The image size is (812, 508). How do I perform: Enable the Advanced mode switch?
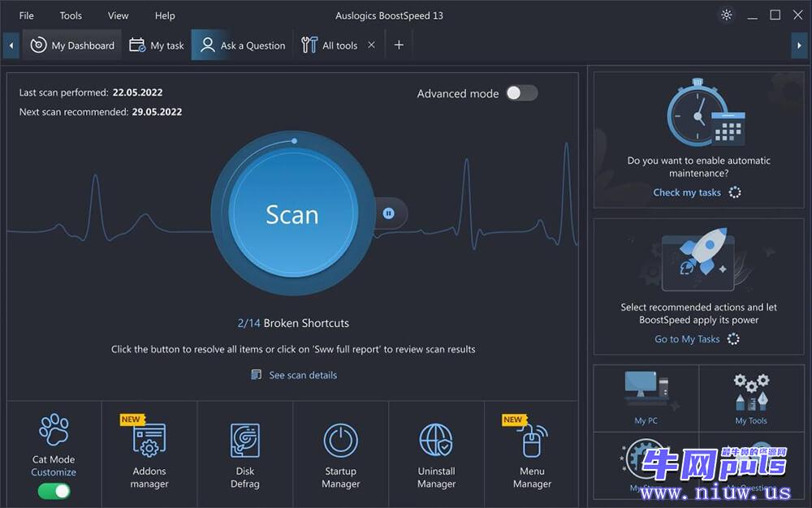click(521, 93)
